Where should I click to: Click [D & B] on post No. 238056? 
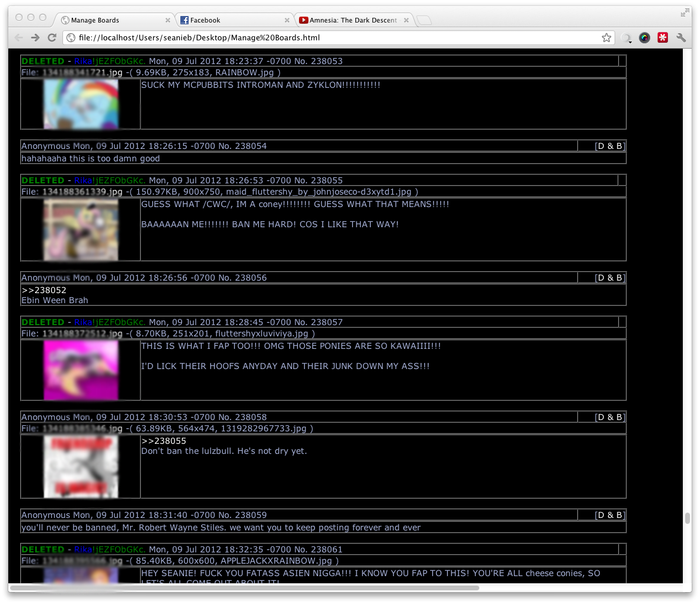[610, 278]
